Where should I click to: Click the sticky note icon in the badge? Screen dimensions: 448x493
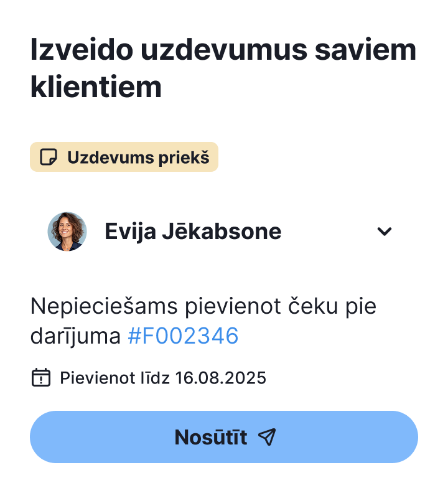[x=48, y=157]
